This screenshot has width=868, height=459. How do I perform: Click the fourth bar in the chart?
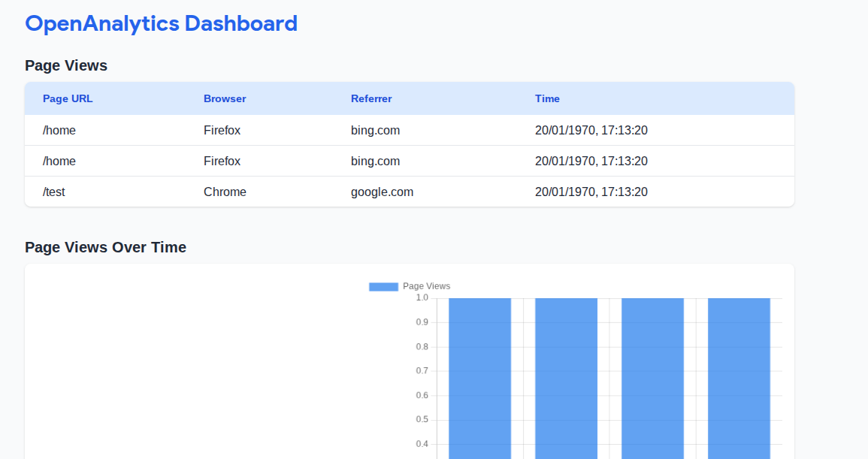[739, 376]
